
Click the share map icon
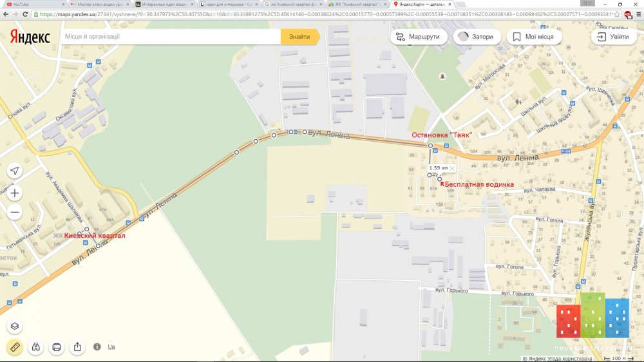(x=78, y=347)
